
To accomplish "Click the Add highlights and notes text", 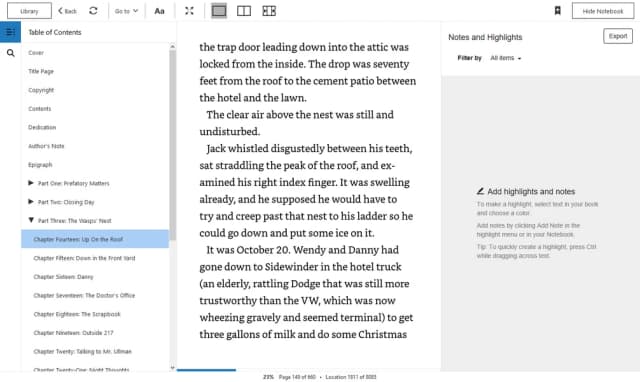I will (531, 191).
